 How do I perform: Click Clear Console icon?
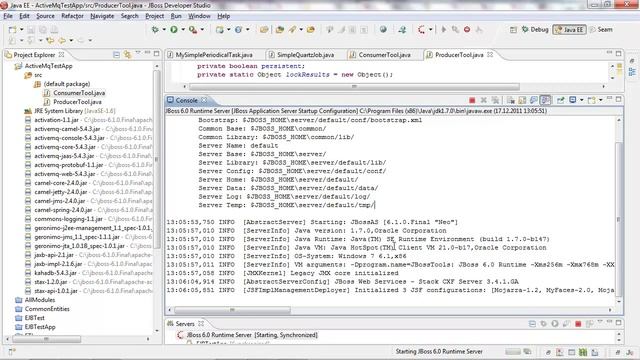tap(510, 100)
